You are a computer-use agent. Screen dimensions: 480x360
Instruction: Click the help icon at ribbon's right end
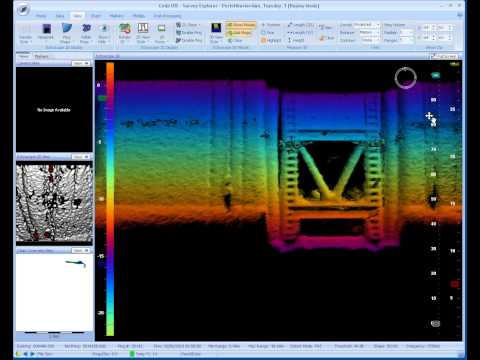(x=460, y=15)
